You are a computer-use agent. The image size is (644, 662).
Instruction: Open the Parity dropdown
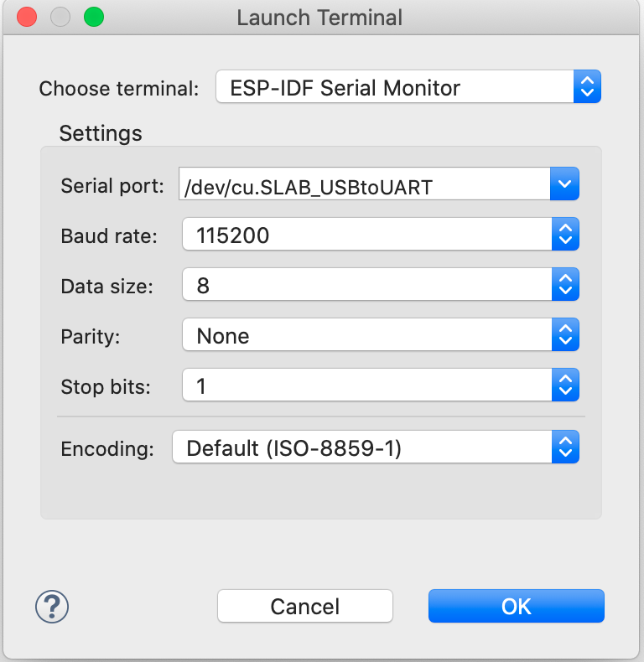click(381, 335)
